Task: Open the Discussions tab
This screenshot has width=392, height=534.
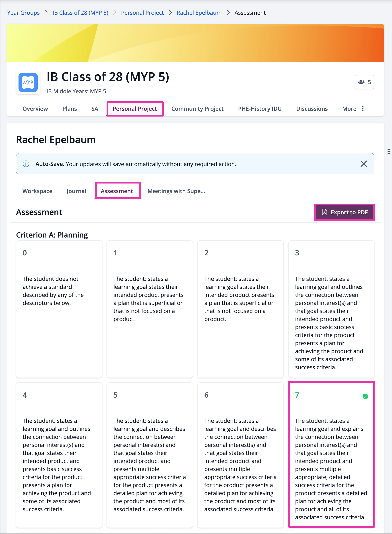Action: (x=312, y=109)
